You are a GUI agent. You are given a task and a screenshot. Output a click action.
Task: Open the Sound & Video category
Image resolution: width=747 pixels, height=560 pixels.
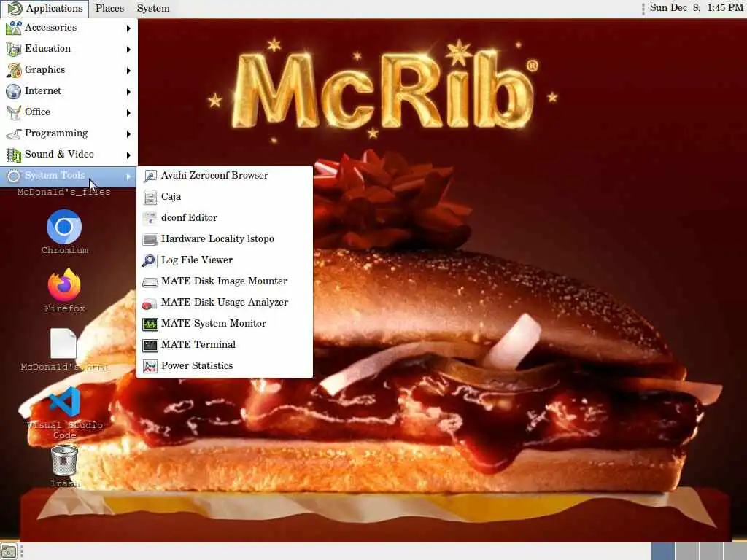pos(69,155)
